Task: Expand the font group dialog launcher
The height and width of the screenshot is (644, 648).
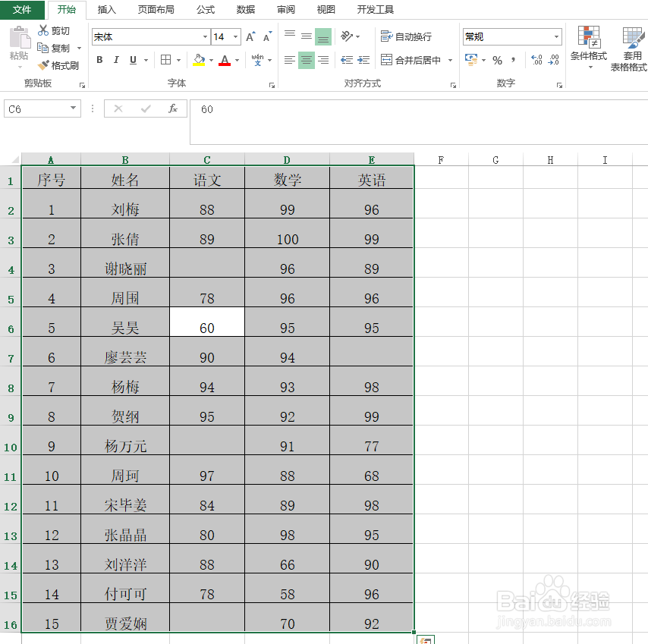Action: click(x=272, y=85)
